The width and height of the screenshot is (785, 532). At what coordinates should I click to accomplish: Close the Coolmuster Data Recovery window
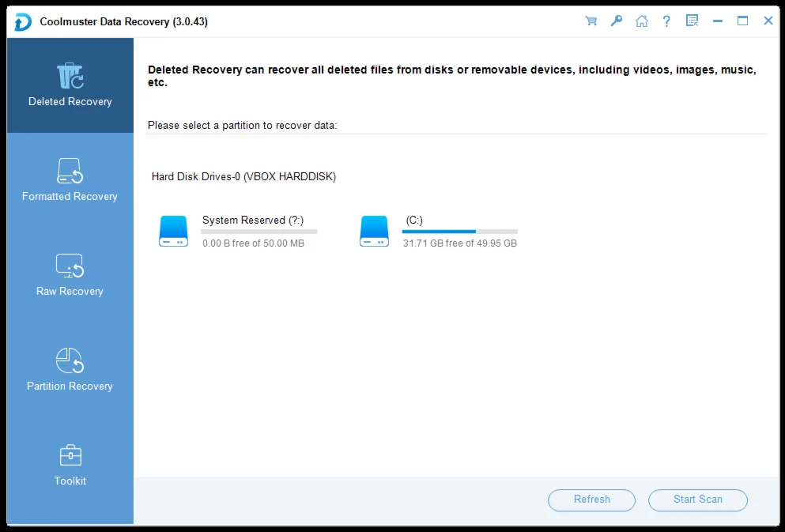click(x=768, y=21)
